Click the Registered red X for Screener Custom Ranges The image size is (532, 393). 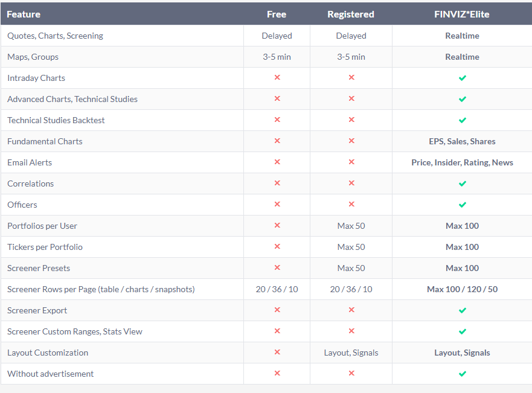pyautogui.click(x=351, y=331)
